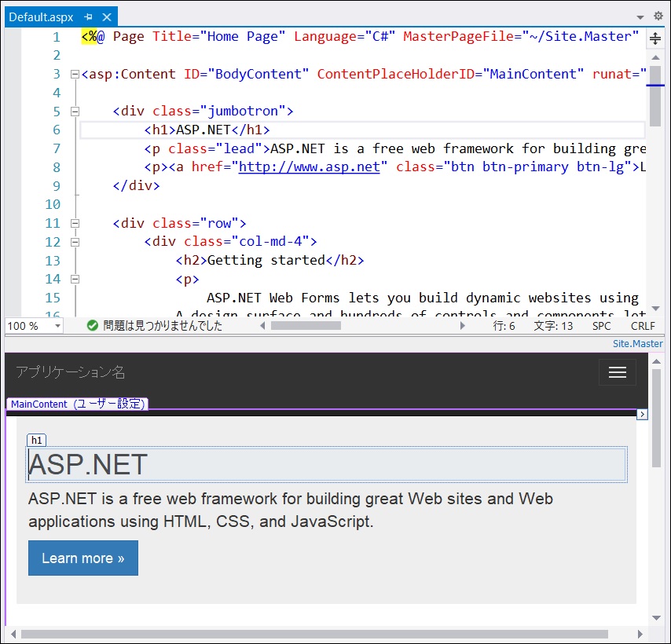671x644 pixels.
Task: Open the http://www.asp.net hyperlink in code
Action: [x=309, y=166]
